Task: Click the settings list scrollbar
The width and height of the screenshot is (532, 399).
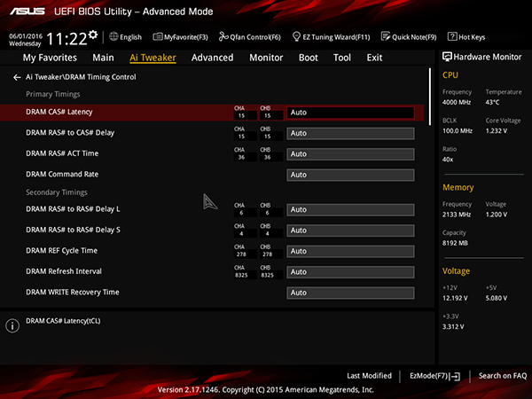Action: 430,97
